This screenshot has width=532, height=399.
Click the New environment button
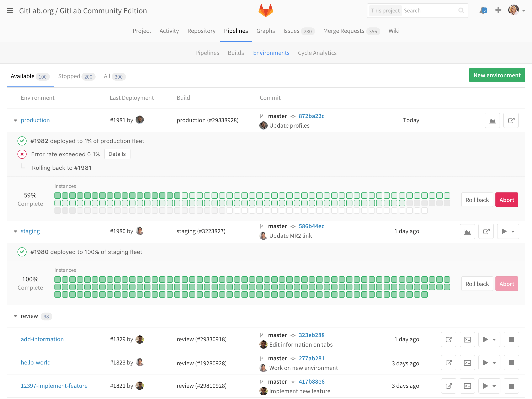pos(497,75)
